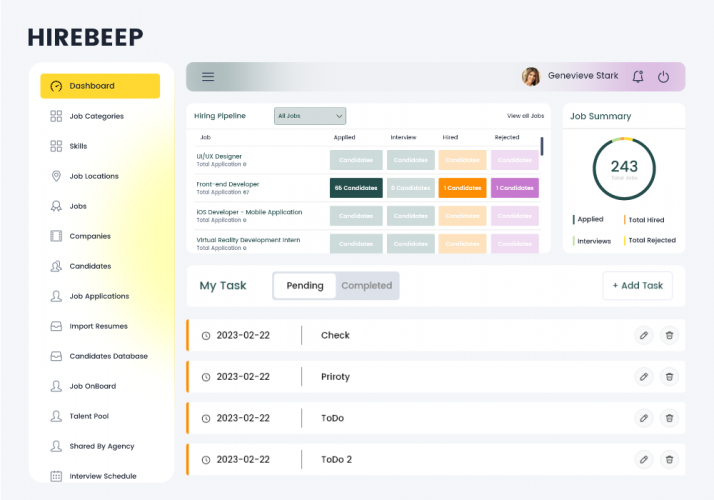Viewport: 714px width, 500px height.
Task: Open Job Categories menu item
Action: [x=97, y=116]
